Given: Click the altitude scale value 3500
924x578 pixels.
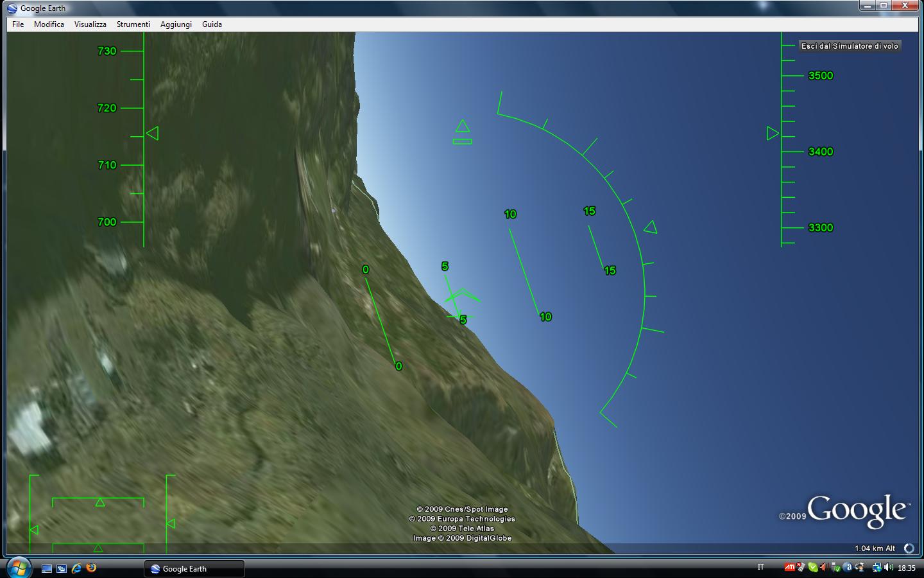Looking at the screenshot, I should (821, 76).
